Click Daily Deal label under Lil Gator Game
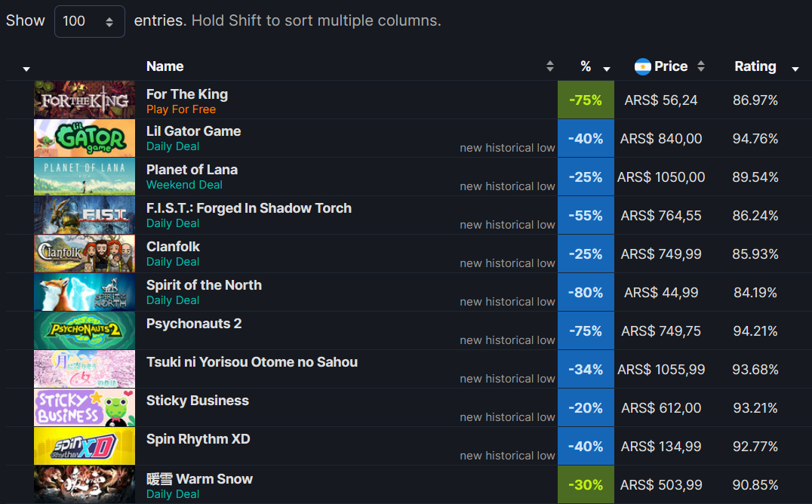The image size is (812, 504). click(x=173, y=146)
